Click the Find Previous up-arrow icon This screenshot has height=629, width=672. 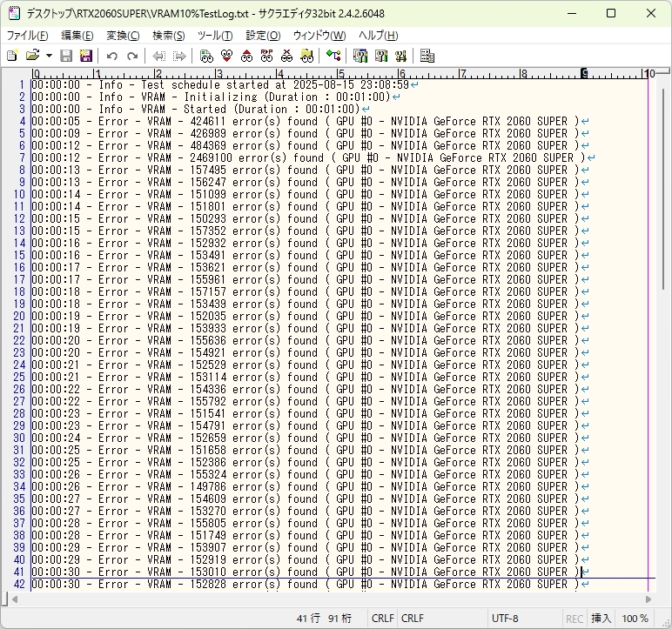coord(246,56)
